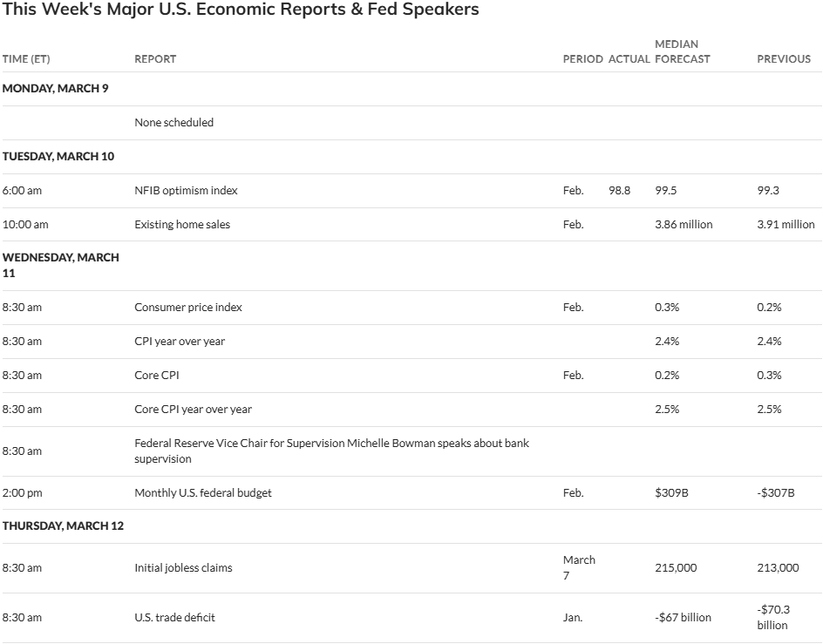Select the Consumer price index report
Image resolution: width=823 pixels, height=644 pixels.
[188, 307]
